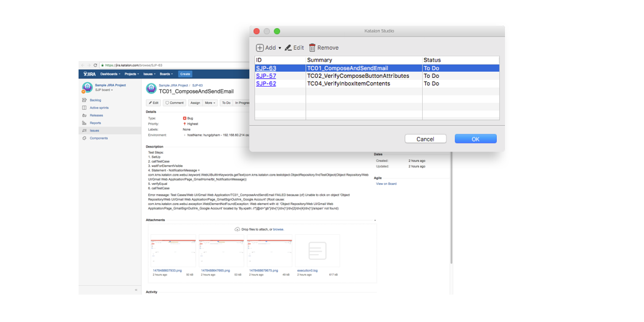Click the Cancel button in Katalon Studio dialog
Screen dimensions: 644x322
coord(426,139)
